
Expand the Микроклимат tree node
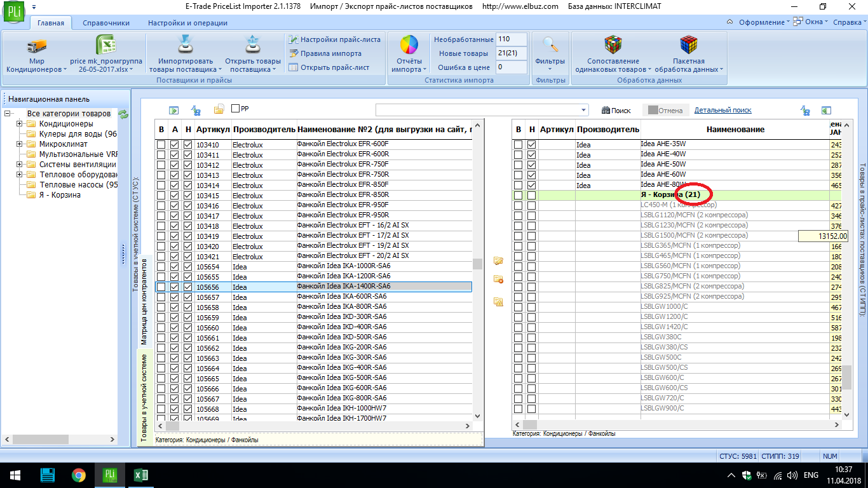[x=20, y=144]
